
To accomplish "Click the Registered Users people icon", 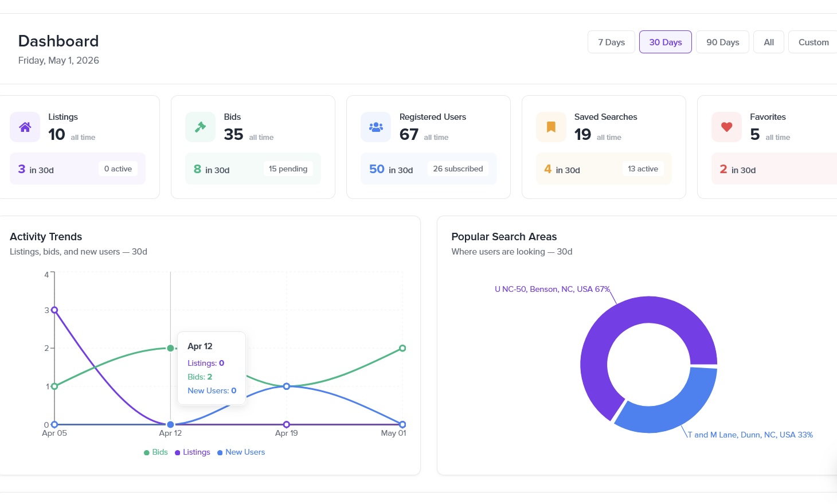I will point(376,127).
